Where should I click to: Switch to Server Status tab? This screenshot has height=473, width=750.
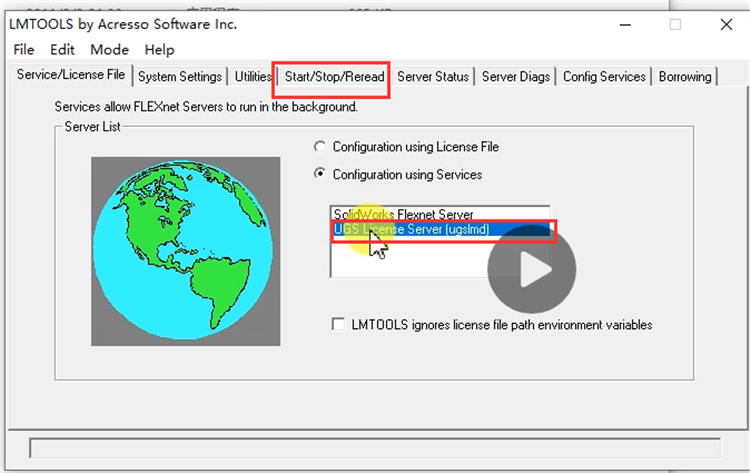[433, 77]
